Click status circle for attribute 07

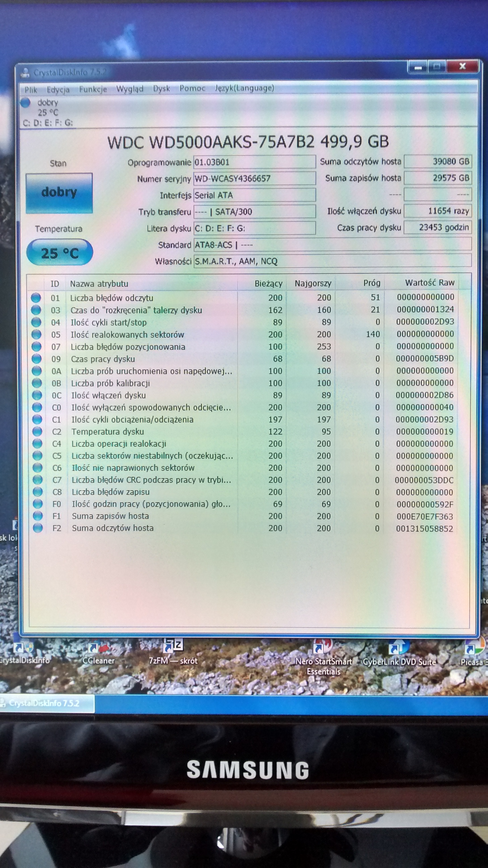tap(37, 346)
